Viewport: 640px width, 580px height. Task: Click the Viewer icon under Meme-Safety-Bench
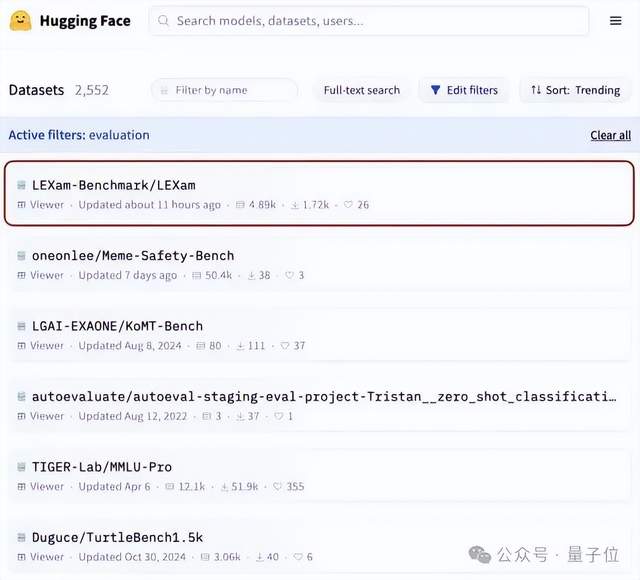(x=21, y=275)
